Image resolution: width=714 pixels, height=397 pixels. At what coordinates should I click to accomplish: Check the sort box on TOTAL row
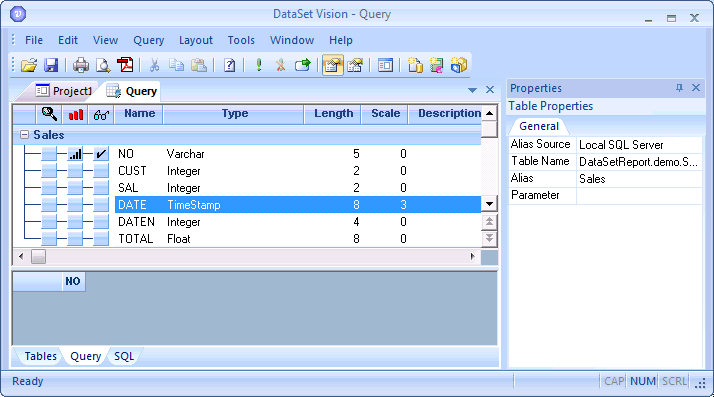(75, 239)
